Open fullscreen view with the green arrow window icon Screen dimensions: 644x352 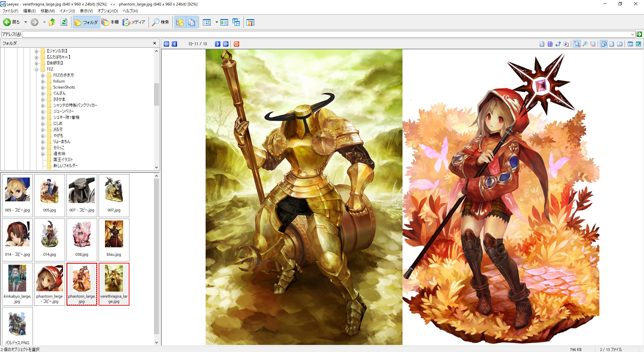tap(638, 44)
